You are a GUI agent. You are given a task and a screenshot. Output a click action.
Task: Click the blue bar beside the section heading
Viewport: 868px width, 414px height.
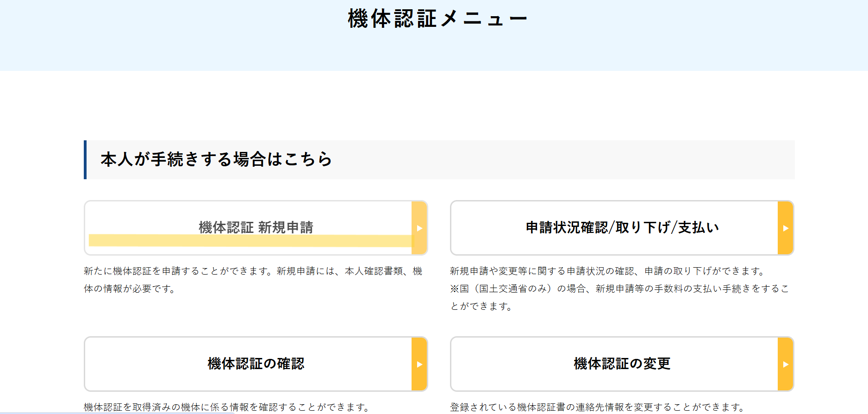tap(85, 159)
